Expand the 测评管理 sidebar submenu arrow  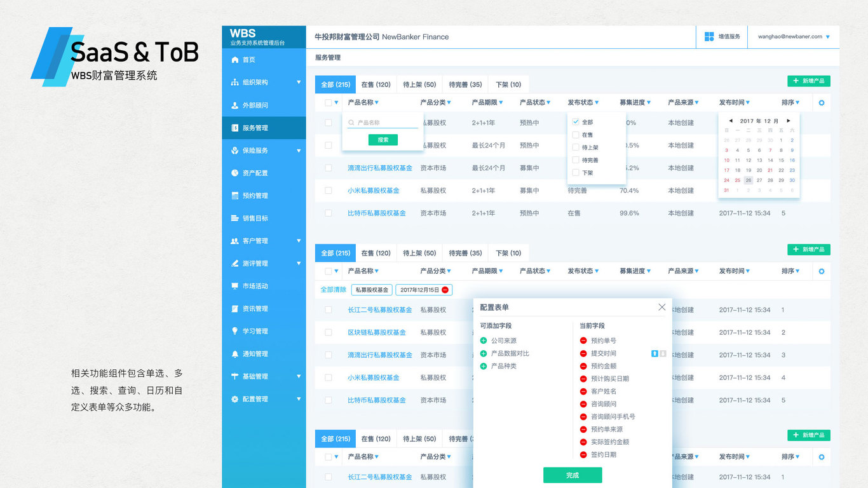(299, 263)
